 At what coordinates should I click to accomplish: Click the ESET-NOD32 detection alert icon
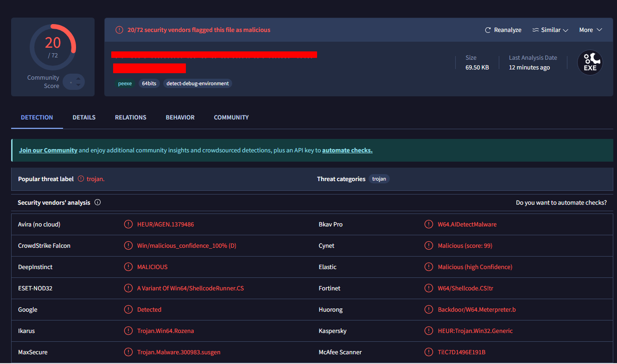pos(128,288)
